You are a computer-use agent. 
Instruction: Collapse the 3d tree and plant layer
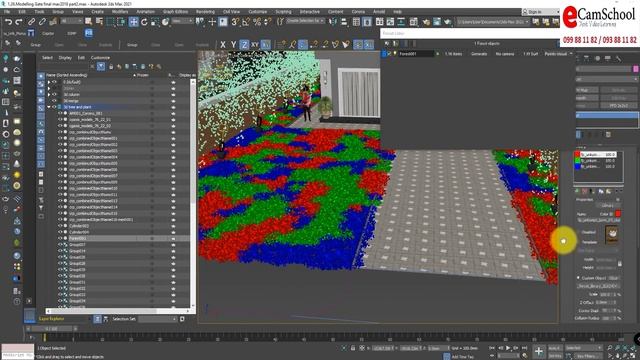(x=49, y=107)
